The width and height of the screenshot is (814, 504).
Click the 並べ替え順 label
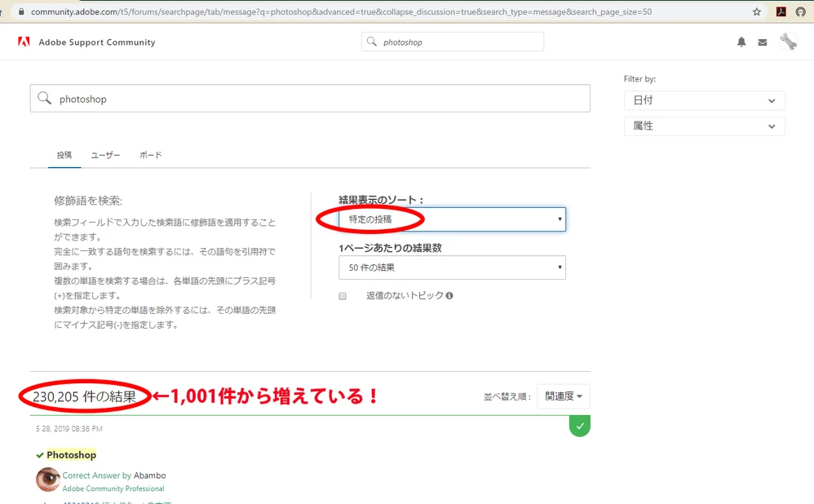point(507,397)
